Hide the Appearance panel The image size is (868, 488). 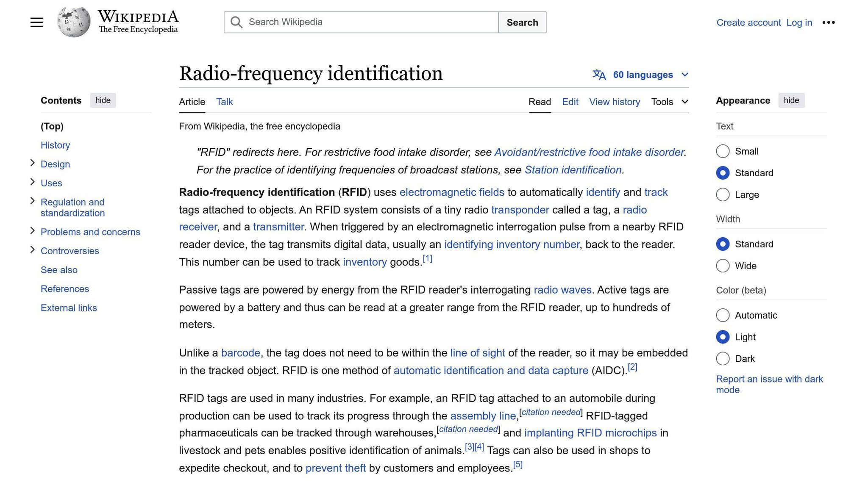(791, 100)
